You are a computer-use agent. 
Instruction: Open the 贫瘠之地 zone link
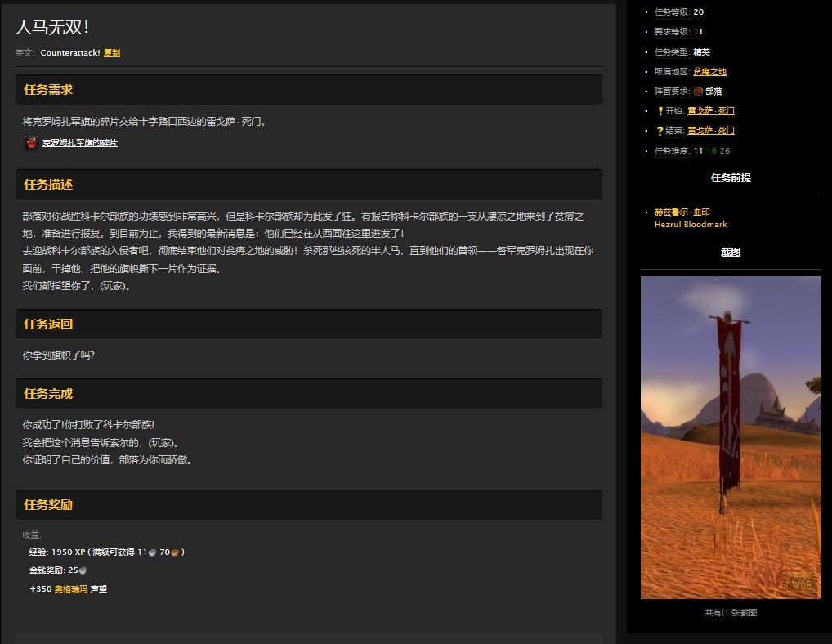point(709,71)
